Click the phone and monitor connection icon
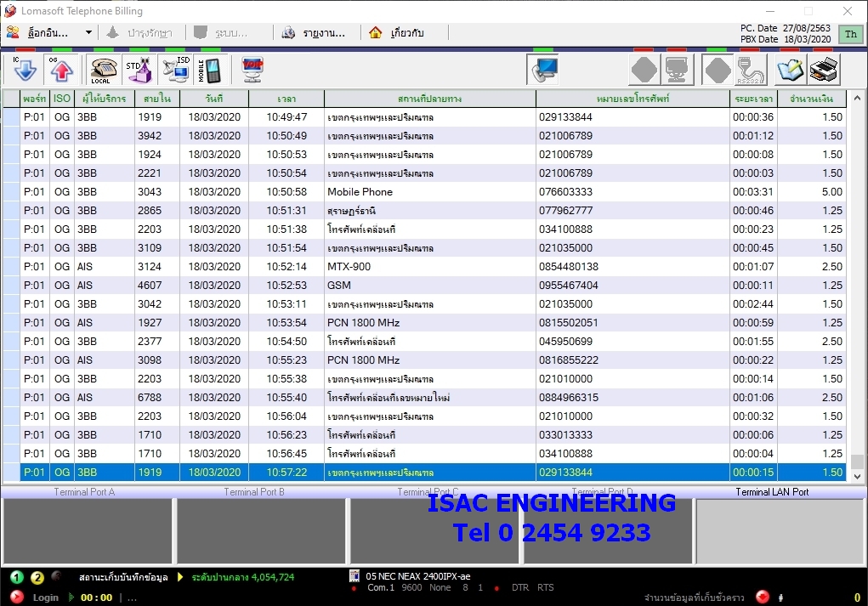Viewport: 868px width, 606px height. point(542,70)
